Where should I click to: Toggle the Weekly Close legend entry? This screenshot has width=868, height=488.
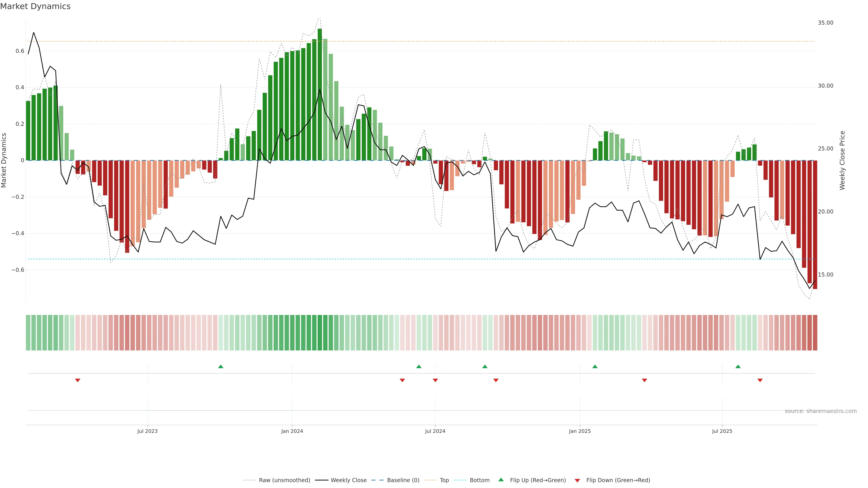click(x=348, y=480)
